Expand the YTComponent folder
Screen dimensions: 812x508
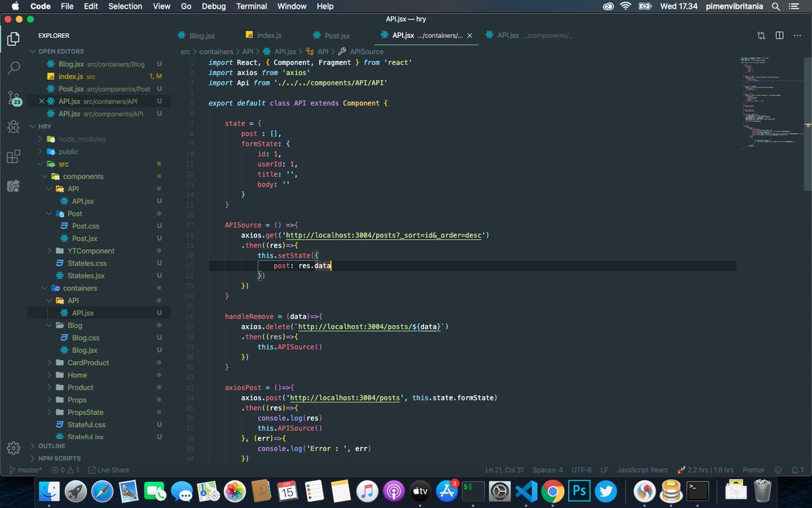91,251
